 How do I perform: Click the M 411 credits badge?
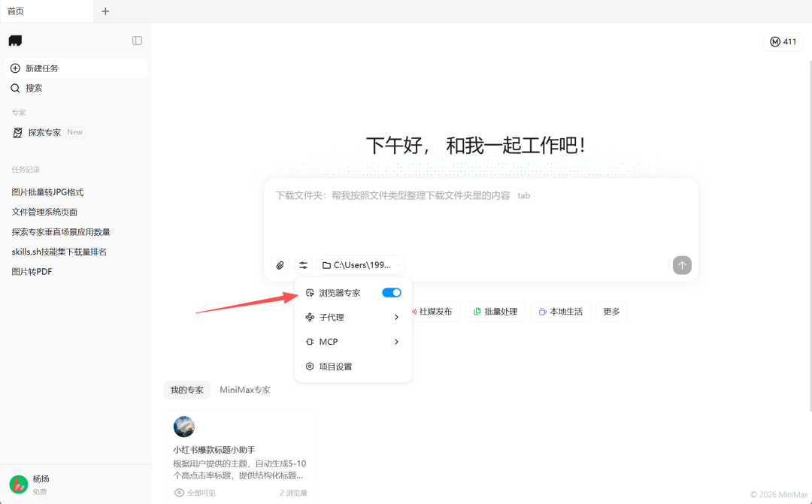click(x=783, y=41)
